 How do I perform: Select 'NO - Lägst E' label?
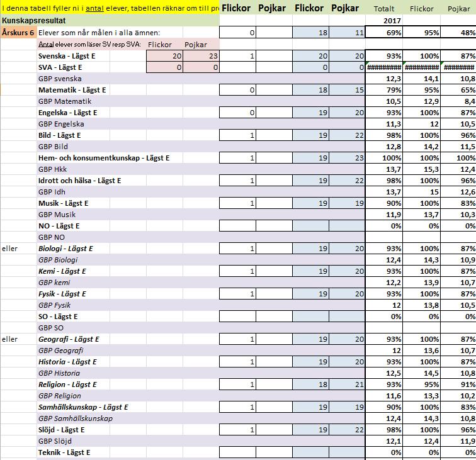click(x=59, y=226)
